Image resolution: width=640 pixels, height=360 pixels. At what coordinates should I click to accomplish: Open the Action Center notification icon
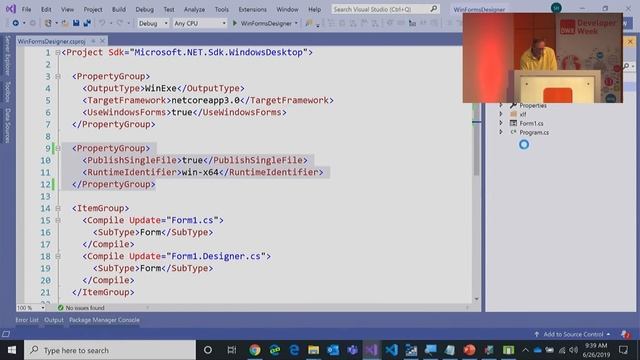point(623,350)
